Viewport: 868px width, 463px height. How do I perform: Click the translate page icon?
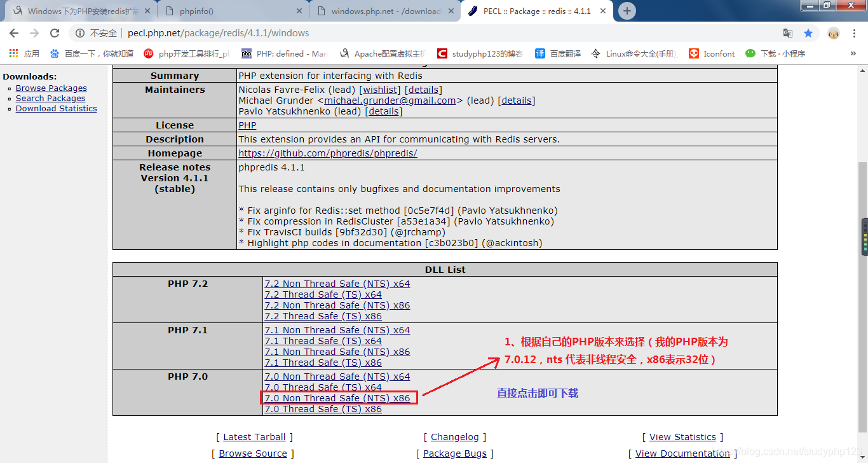[788, 33]
